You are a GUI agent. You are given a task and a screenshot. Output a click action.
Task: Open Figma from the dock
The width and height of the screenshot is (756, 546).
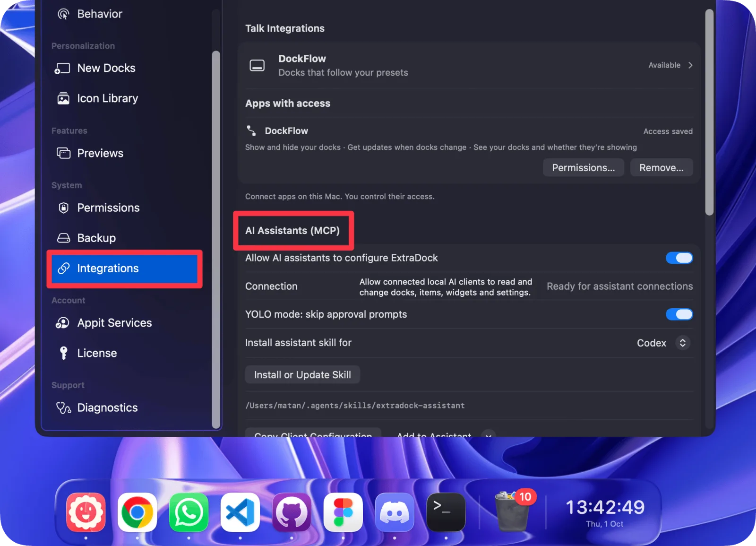(344, 512)
